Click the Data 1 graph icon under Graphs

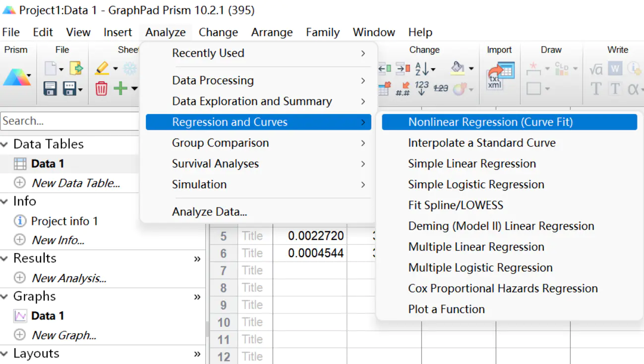[20, 315]
